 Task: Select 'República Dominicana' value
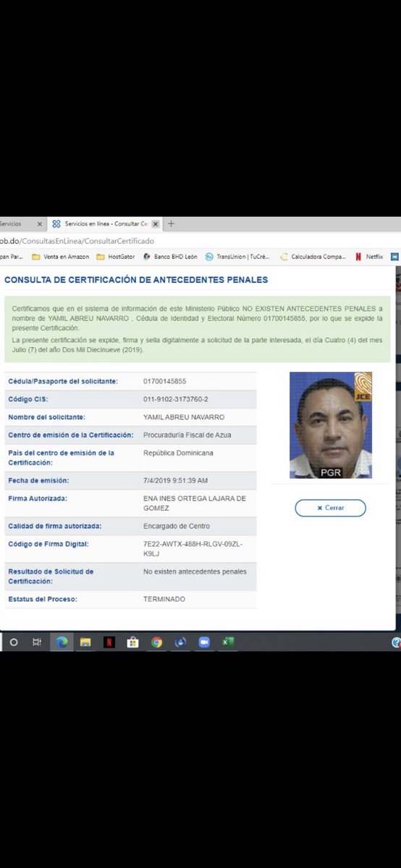click(x=178, y=454)
